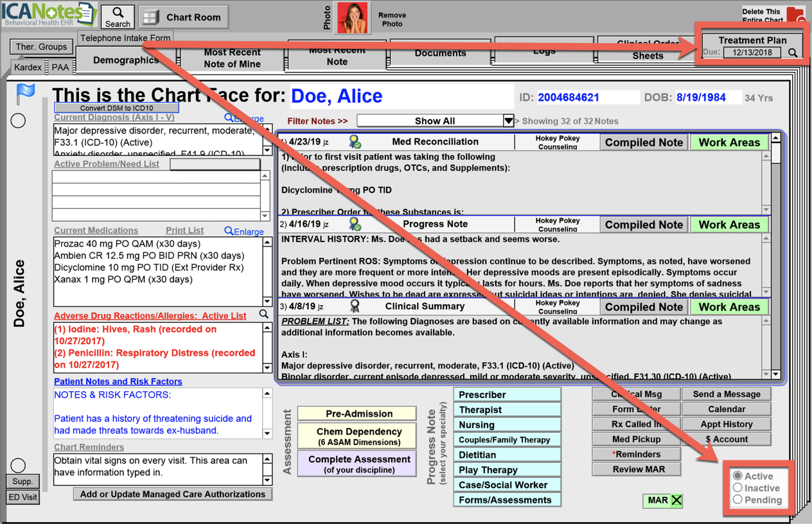The width and height of the screenshot is (812, 524).
Task: Click the Treatment Plan due date field
Action: tap(752, 53)
